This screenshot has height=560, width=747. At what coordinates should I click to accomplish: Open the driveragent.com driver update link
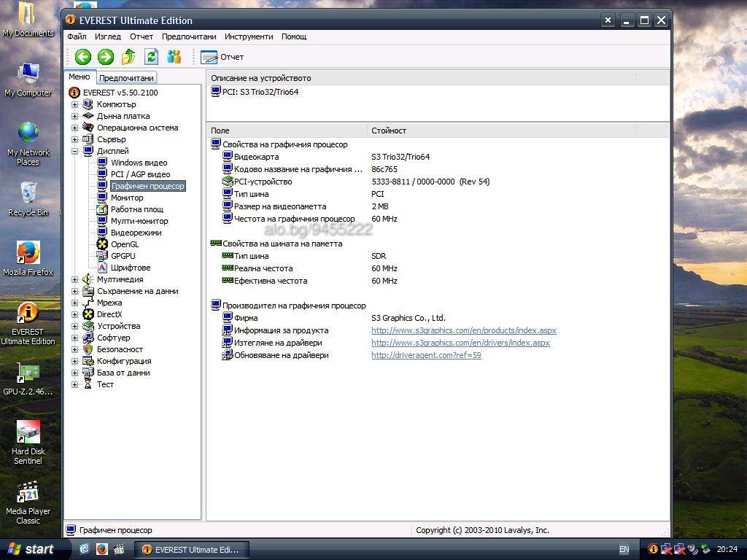click(426, 355)
